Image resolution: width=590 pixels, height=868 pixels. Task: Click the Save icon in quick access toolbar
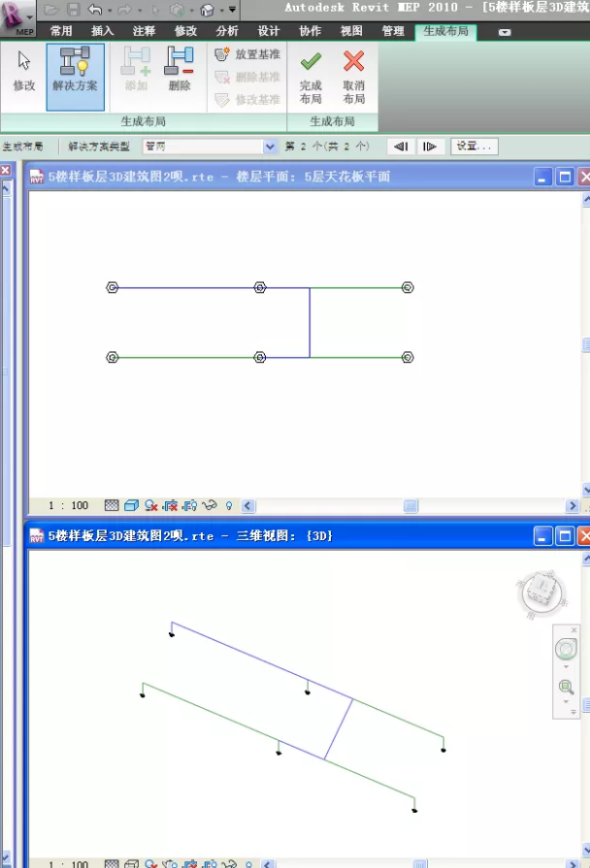coord(73,10)
